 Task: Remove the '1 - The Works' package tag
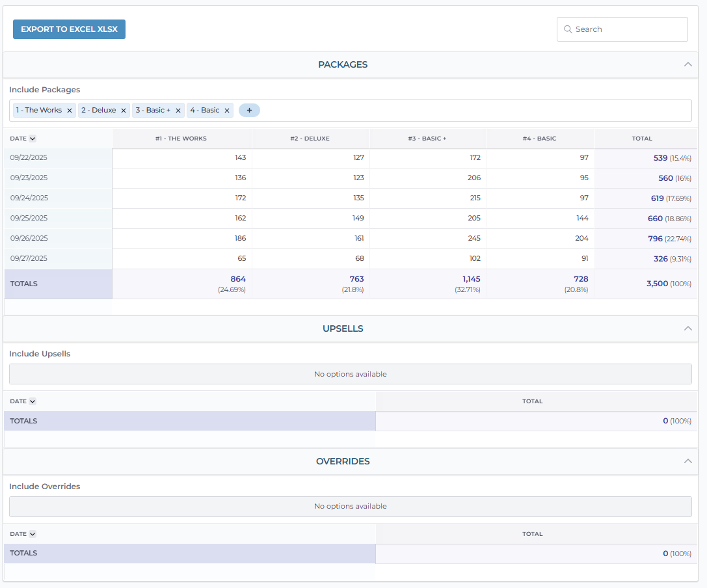point(70,111)
